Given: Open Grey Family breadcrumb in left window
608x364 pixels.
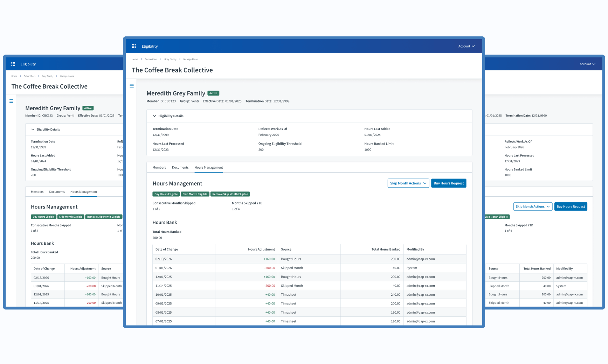Looking at the screenshot, I should click(48, 76).
